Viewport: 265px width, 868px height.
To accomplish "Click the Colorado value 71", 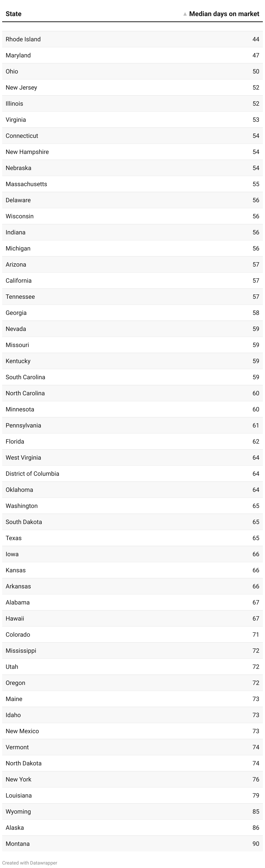I will point(256,634).
